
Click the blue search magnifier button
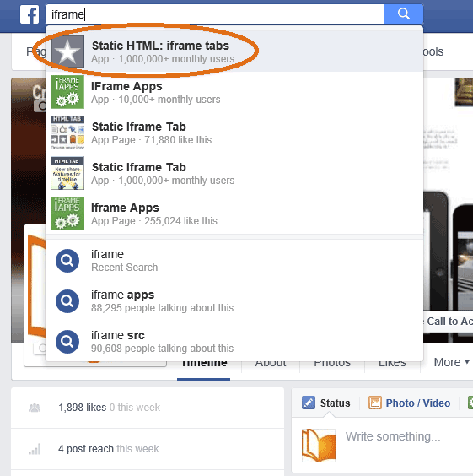pyautogui.click(x=404, y=14)
